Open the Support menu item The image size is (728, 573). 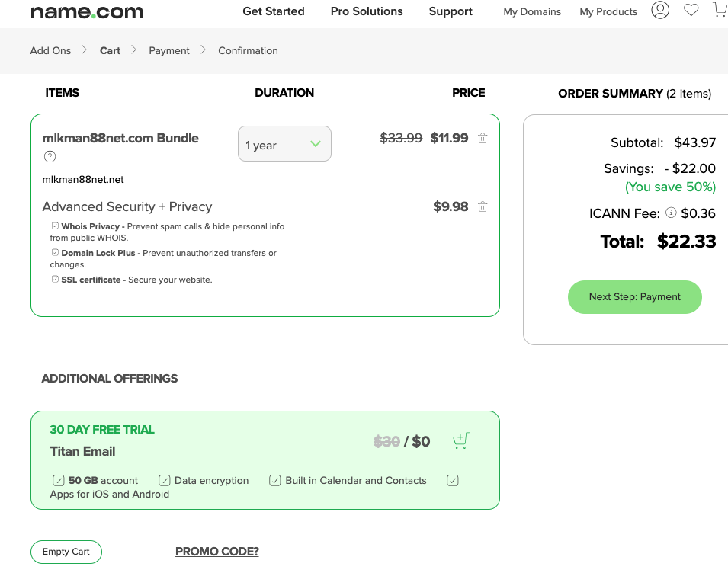[x=451, y=11]
